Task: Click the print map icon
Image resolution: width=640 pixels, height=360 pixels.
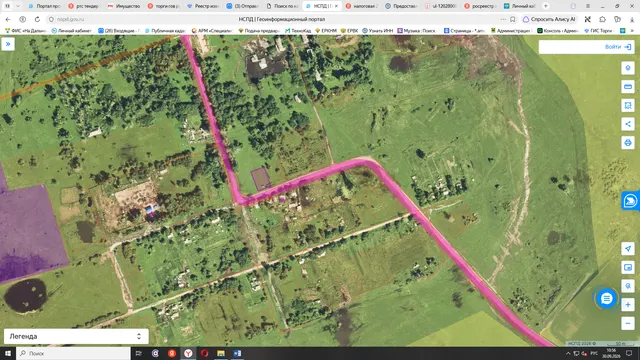Action: tap(628, 142)
